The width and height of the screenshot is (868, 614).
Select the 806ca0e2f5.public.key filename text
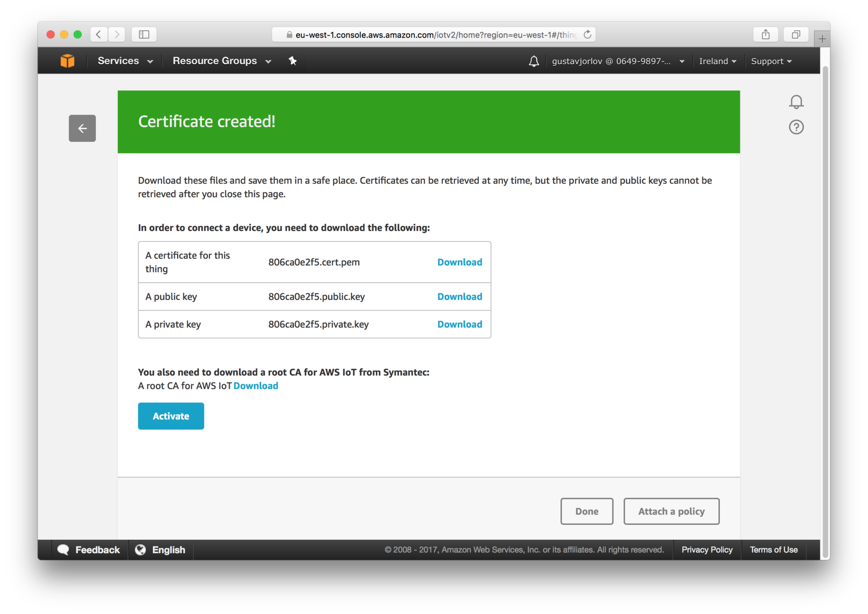(x=316, y=297)
